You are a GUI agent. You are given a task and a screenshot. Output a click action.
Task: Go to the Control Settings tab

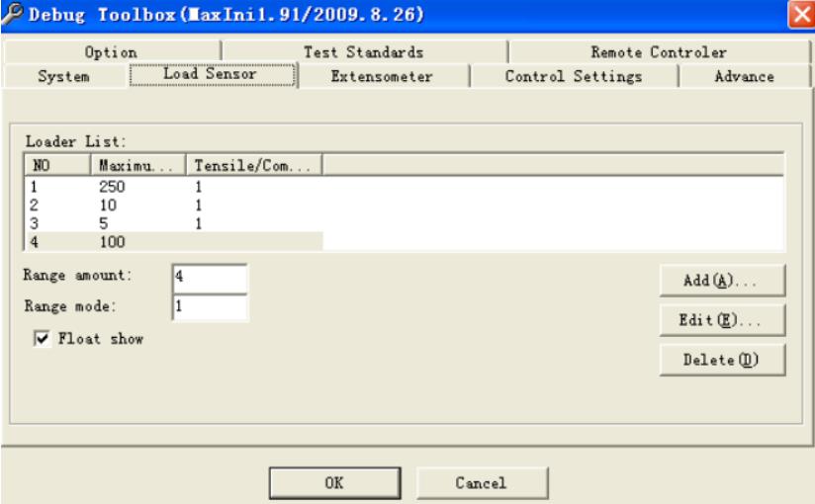coord(574,76)
